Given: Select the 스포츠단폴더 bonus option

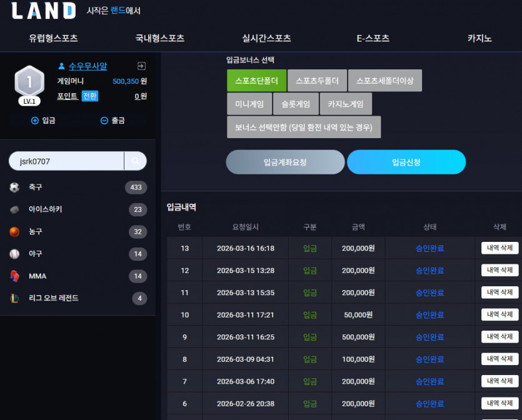Looking at the screenshot, I should [x=257, y=81].
